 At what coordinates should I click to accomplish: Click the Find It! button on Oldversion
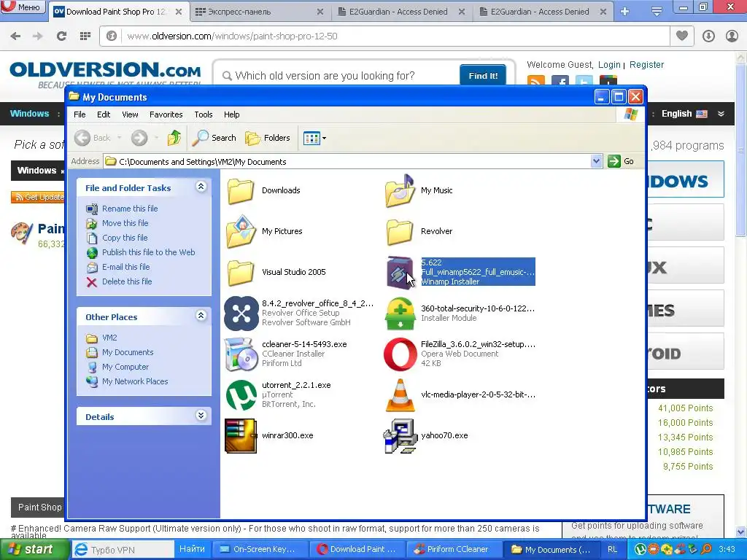click(483, 76)
